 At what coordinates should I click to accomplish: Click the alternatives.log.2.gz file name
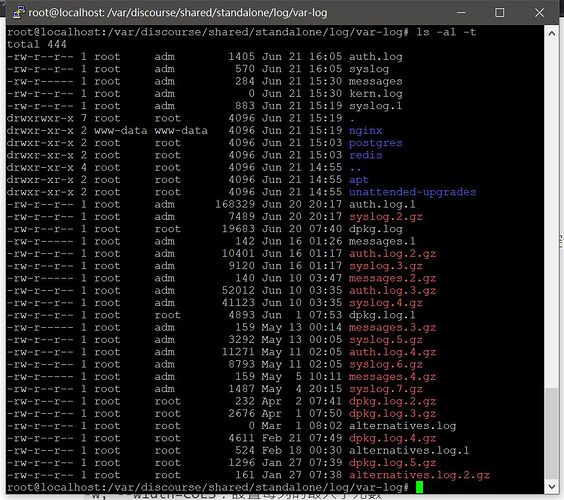tap(419, 475)
